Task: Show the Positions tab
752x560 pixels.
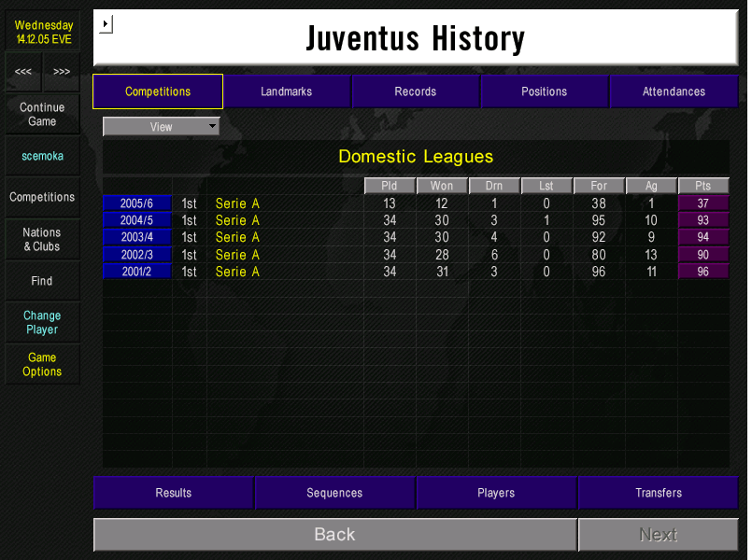Action: 545,91
